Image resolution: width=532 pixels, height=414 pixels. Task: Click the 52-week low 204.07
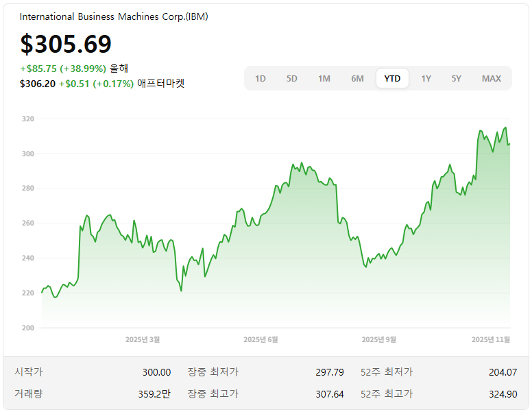503,372
